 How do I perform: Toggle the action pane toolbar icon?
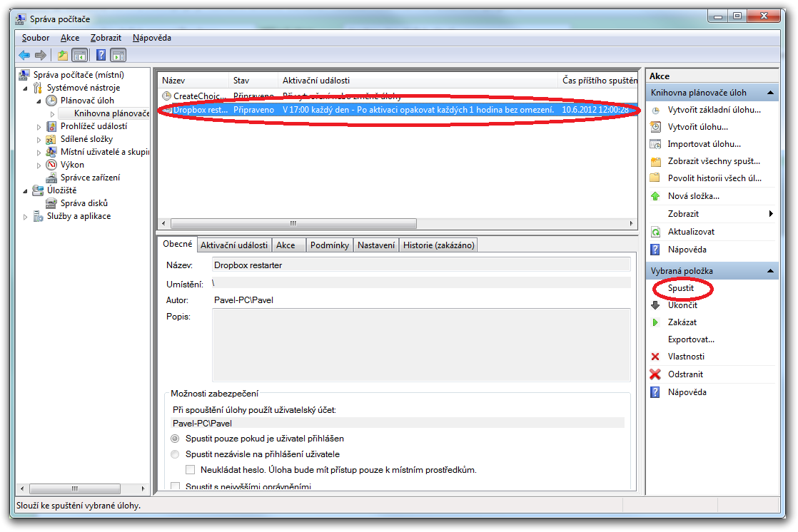[x=118, y=55]
